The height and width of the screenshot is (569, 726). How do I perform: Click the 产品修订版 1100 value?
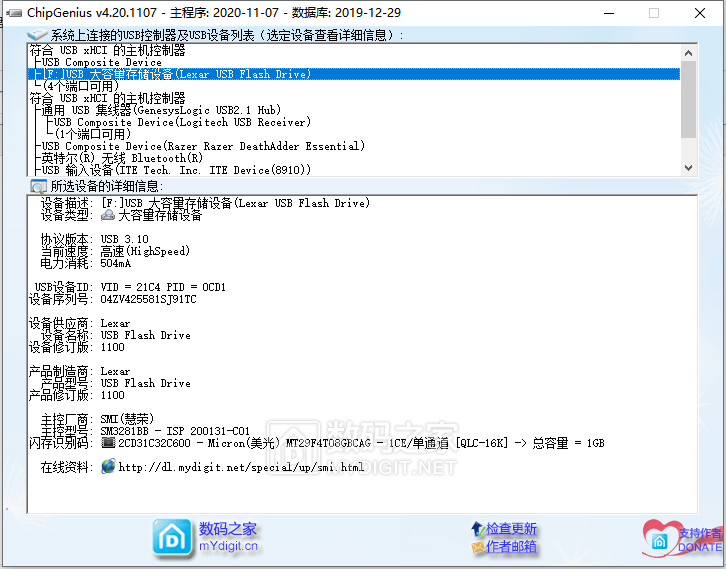[113, 395]
